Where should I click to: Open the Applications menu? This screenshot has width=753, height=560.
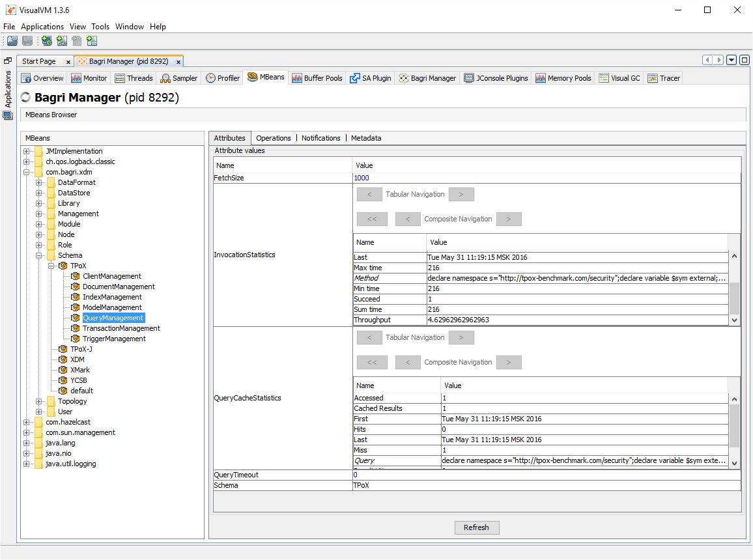coord(42,27)
